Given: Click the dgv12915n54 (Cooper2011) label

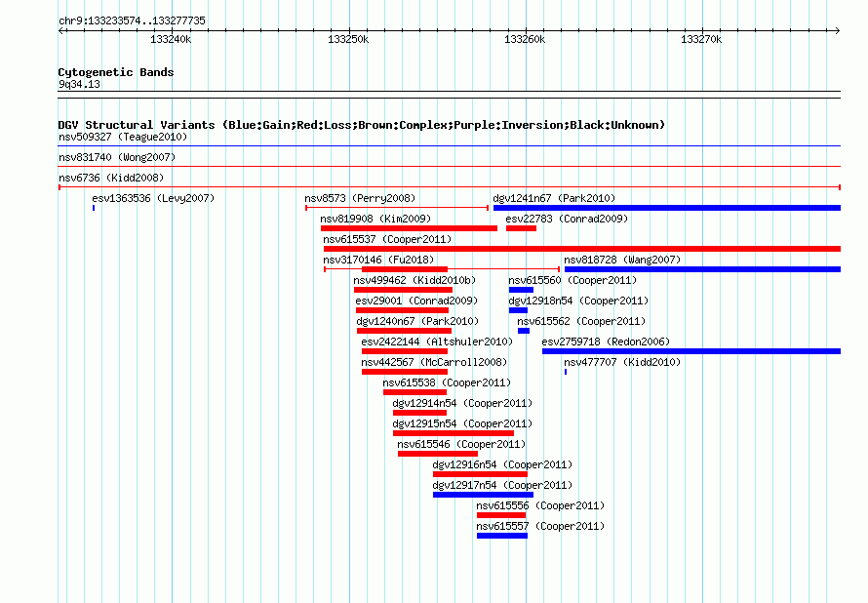Looking at the screenshot, I should coord(462,423).
